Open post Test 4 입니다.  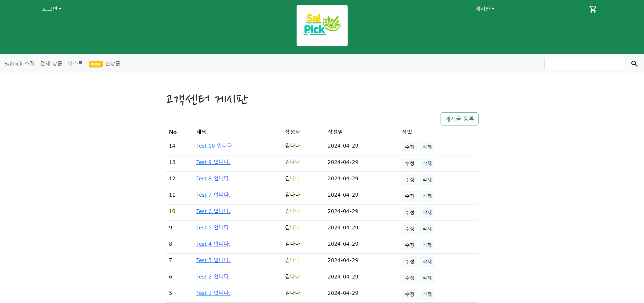pos(213,244)
